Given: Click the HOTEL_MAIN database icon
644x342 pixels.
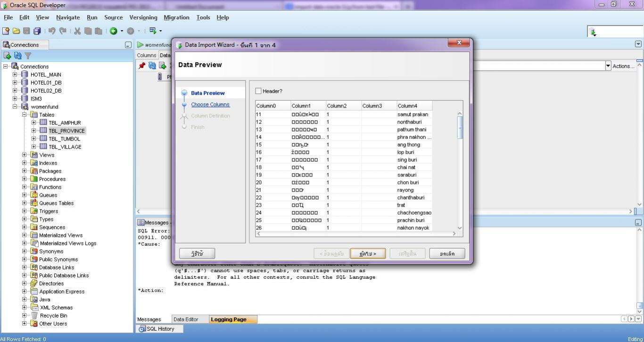Looking at the screenshot, I should tap(25, 75).
